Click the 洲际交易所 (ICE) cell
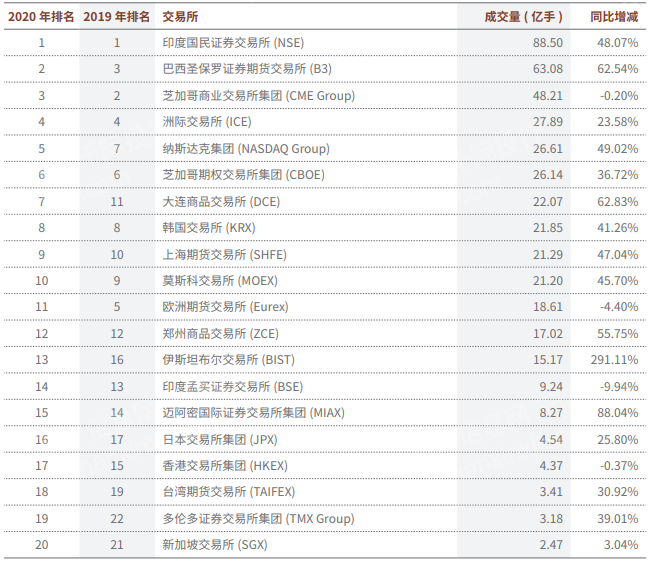Viewport: 650px width, 562px height. click(207, 122)
